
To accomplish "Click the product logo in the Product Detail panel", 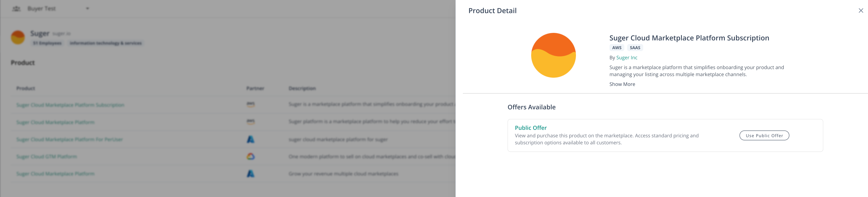I will tap(554, 55).
